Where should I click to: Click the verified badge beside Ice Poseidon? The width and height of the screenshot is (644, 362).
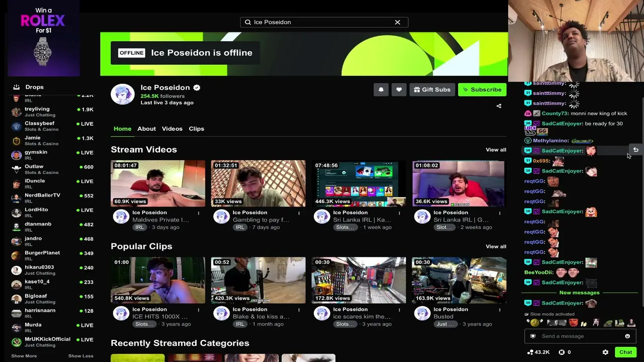tap(197, 87)
